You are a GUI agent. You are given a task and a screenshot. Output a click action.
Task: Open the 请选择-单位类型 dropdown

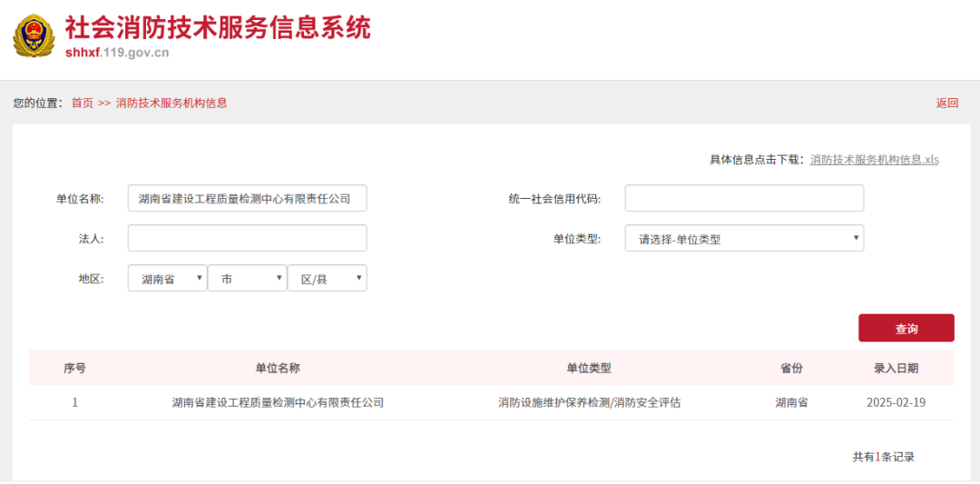[x=744, y=238]
